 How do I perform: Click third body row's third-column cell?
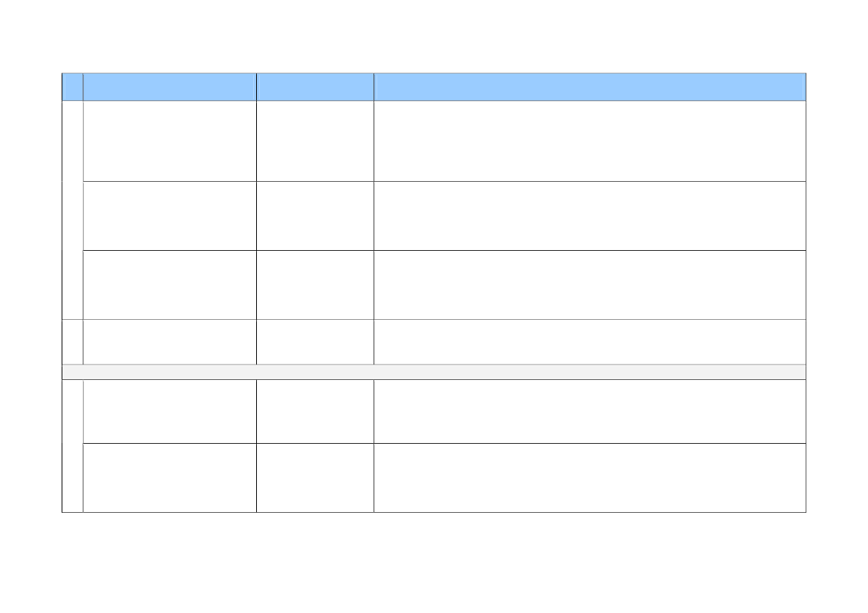tap(315, 285)
